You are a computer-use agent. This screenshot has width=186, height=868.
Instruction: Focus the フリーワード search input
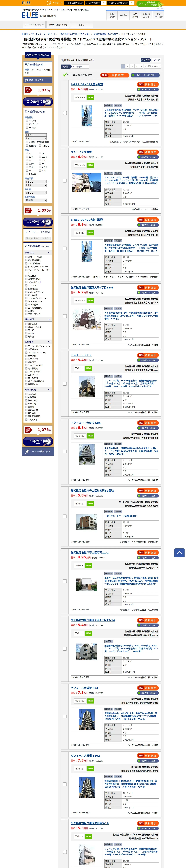click(38, 238)
